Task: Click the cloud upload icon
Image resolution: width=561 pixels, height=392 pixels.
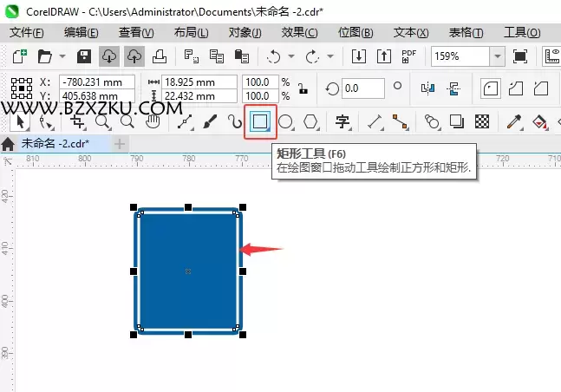Action: point(134,56)
